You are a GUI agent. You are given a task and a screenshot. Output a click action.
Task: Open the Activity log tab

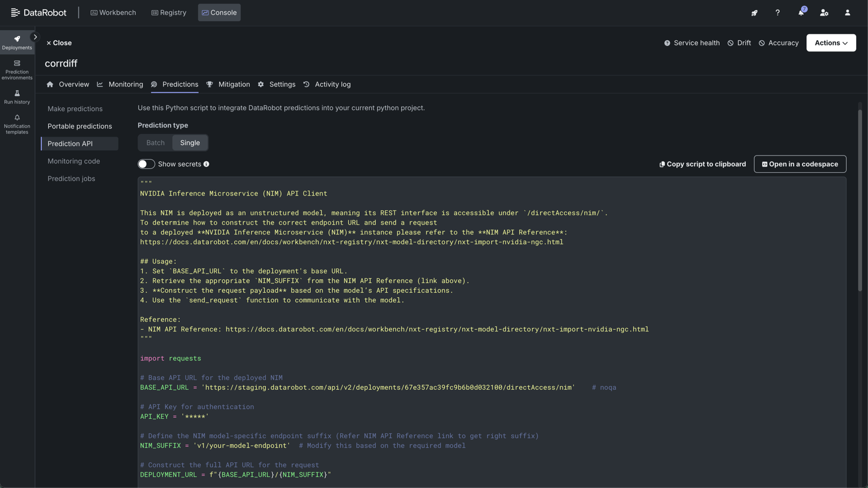tap(332, 84)
